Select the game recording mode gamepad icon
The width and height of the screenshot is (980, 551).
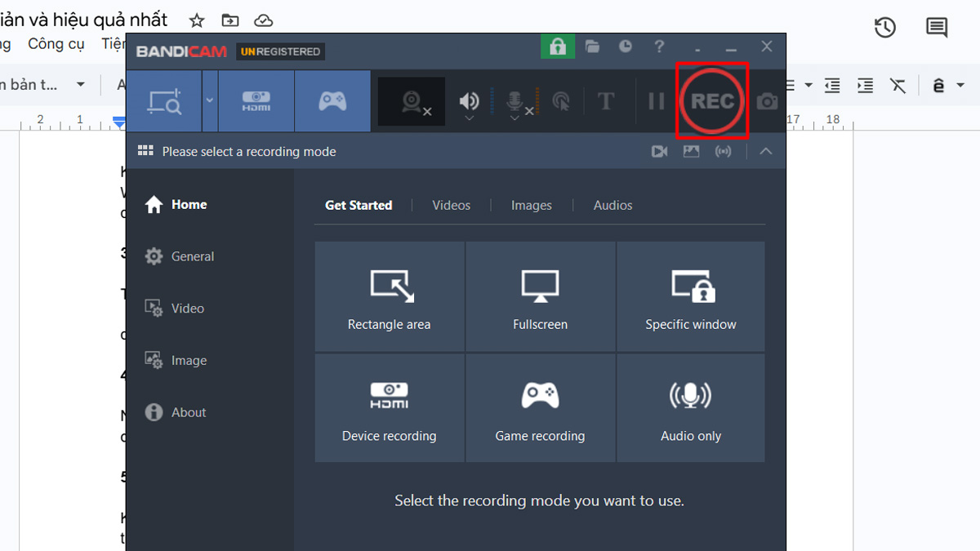[332, 101]
